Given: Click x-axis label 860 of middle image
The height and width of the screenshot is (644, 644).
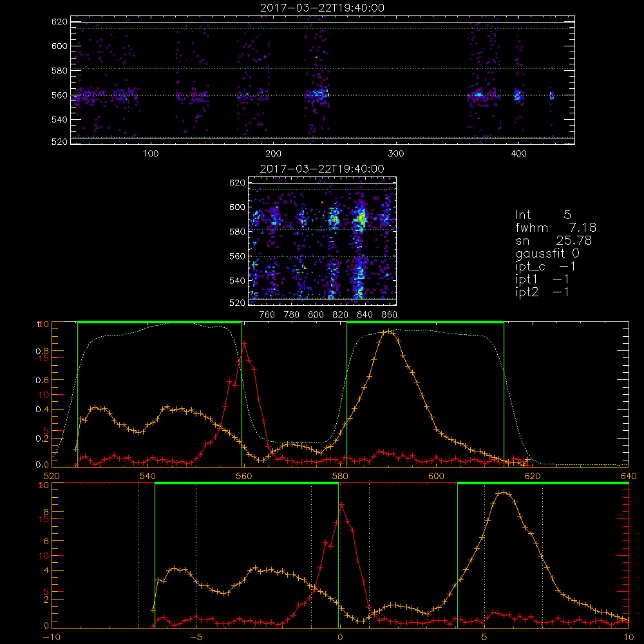Looking at the screenshot, I should [x=390, y=315].
